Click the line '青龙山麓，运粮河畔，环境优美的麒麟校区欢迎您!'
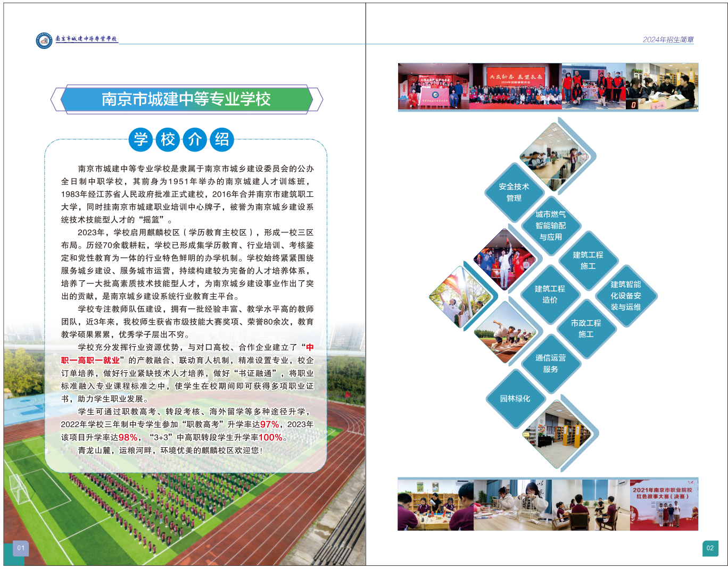Image resolution: width=728 pixels, height=569 pixels. click(170, 450)
